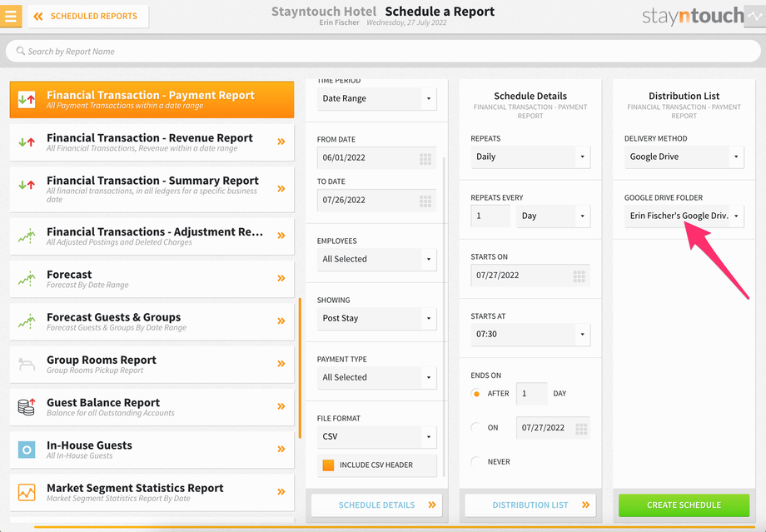Click the In-House Guests blue icon
Viewport: 766px width, 532px height.
coord(27,450)
